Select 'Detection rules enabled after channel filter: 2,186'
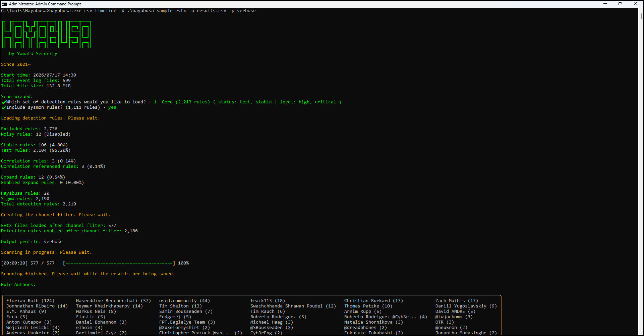The height and width of the screenshot is (336, 644). pyautogui.click(x=69, y=231)
